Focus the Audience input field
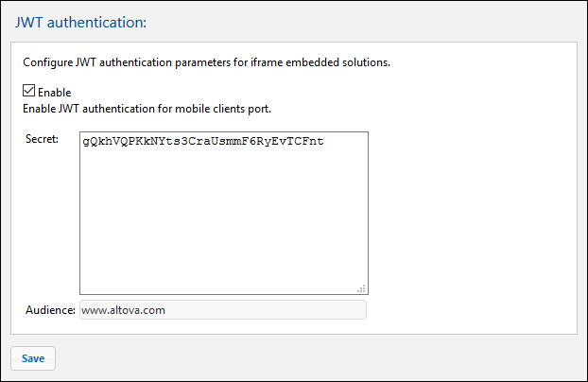The image size is (588, 382). click(x=223, y=309)
